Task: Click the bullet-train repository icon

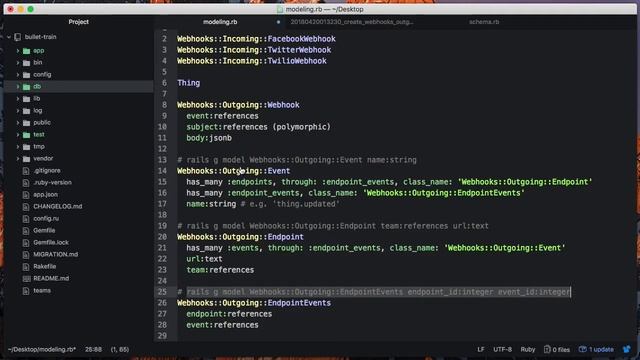Action: [x=18, y=37]
